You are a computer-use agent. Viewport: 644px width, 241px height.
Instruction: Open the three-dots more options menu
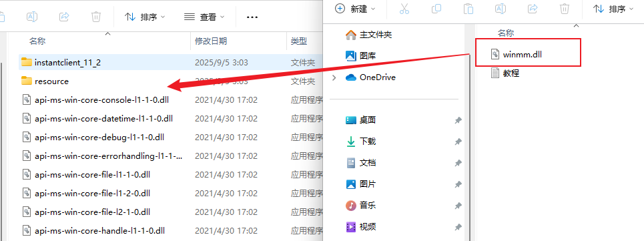pos(252,17)
